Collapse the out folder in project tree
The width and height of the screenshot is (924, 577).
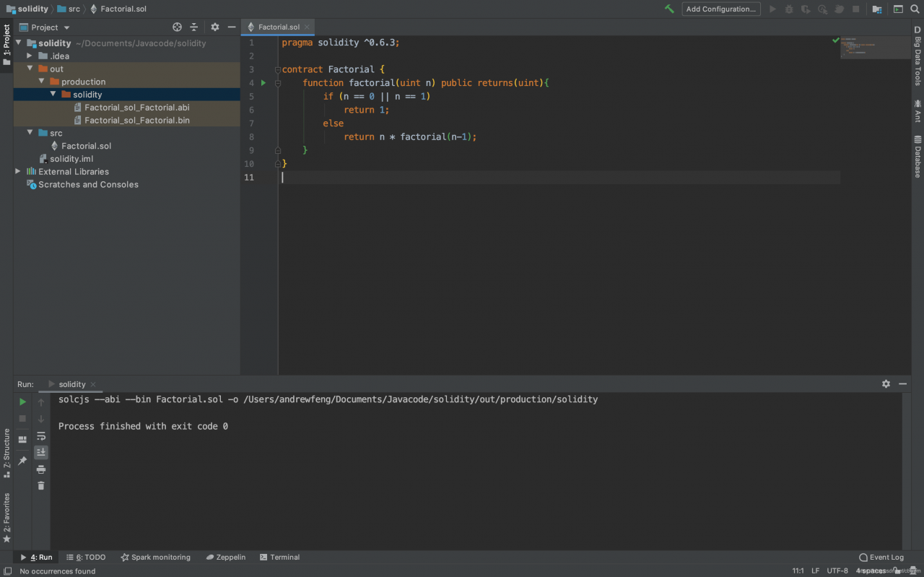[30, 69]
